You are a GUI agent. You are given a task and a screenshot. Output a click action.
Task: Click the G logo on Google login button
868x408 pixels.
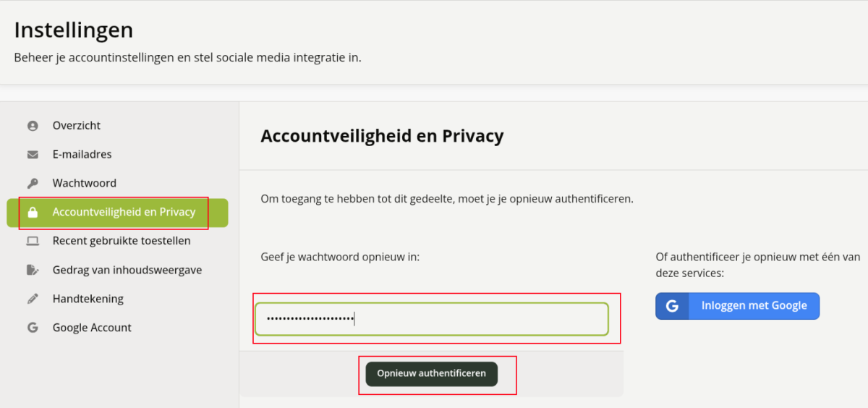click(x=672, y=306)
